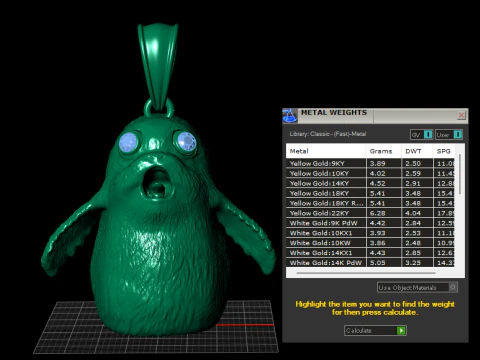Select the Yellow Gold:9KY row

click(x=370, y=163)
